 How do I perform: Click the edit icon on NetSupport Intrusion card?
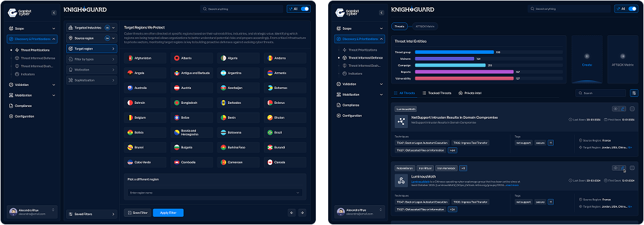(623, 109)
